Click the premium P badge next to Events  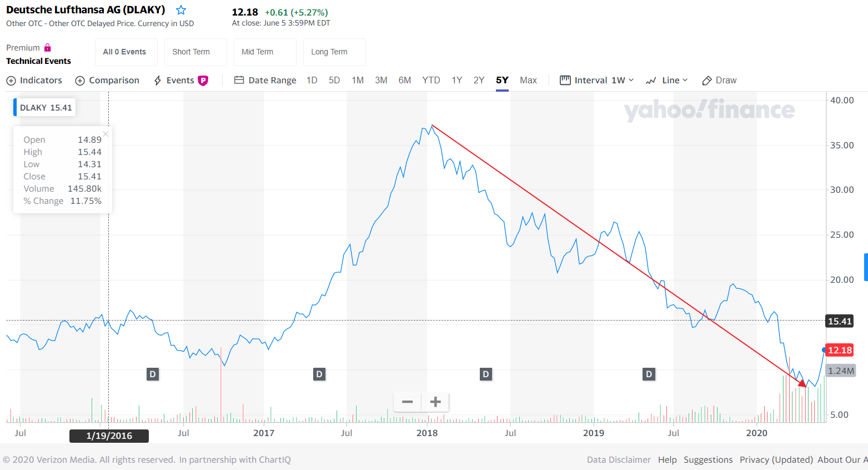pyautogui.click(x=203, y=81)
